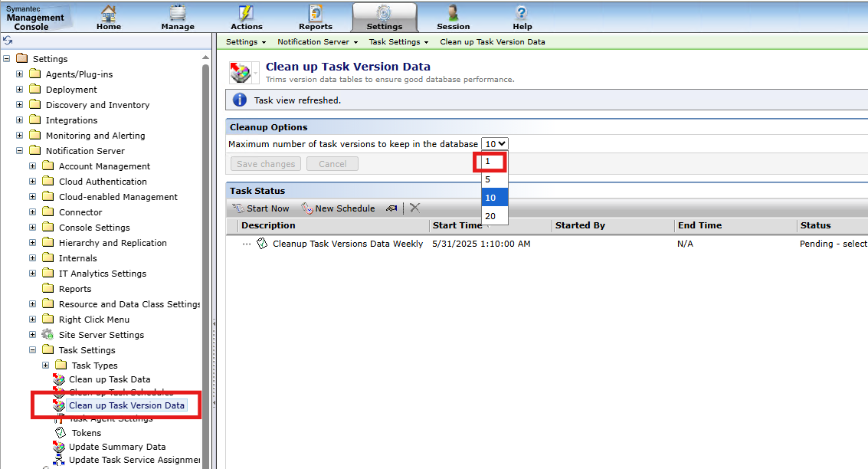Click the refresh icon above the tree
The image size is (868, 469).
tap(8, 41)
